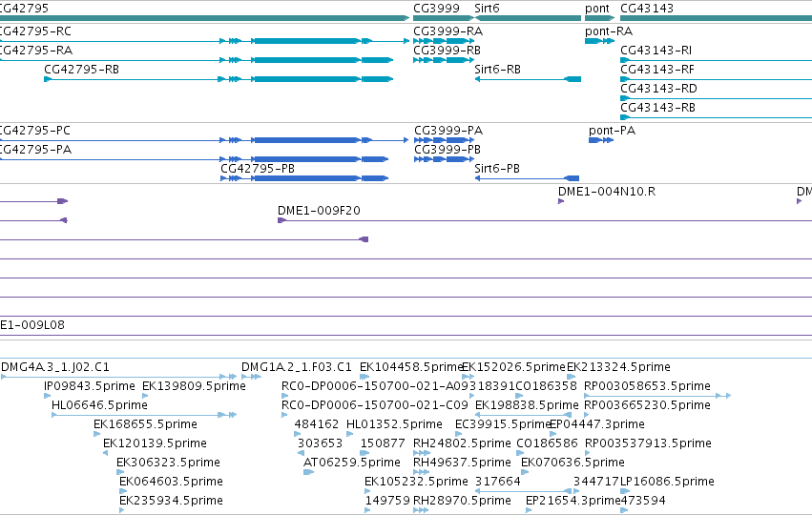Select the pont-PA protein feature
The height and width of the screenshot is (515, 812).
(601, 140)
